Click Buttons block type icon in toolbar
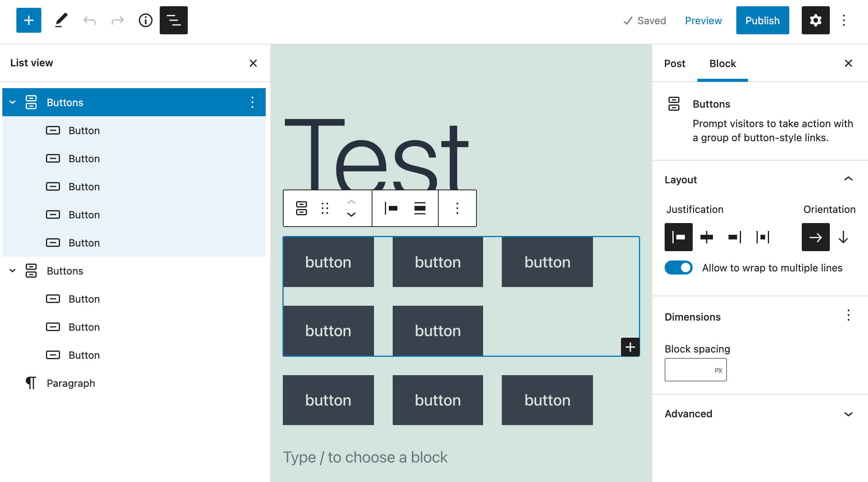The image size is (868, 482). pyautogui.click(x=302, y=208)
